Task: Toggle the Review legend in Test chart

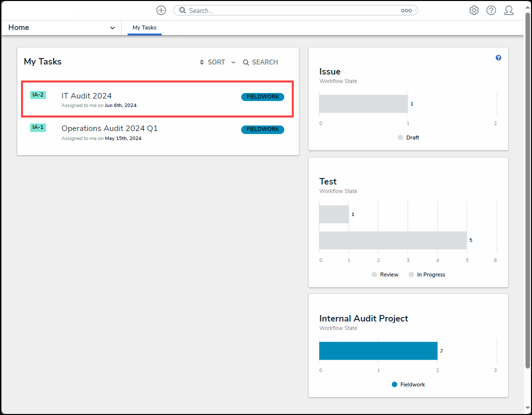Action: point(385,274)
